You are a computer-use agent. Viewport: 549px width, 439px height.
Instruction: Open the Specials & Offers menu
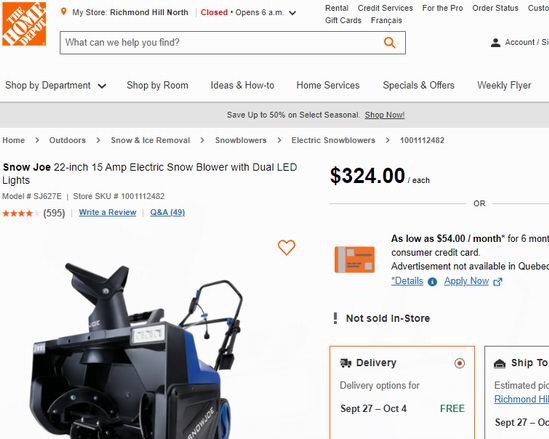418,85
